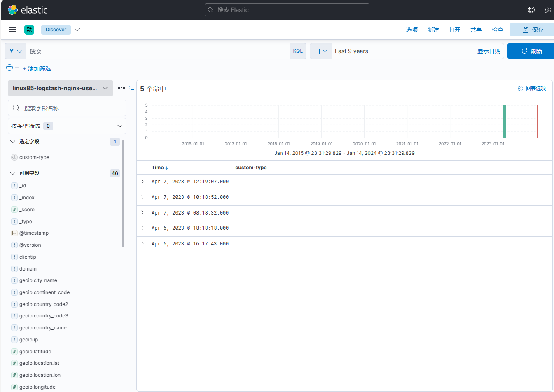Collapse the selected fields section
Screen dimensions: 554x392
(13, 142)
